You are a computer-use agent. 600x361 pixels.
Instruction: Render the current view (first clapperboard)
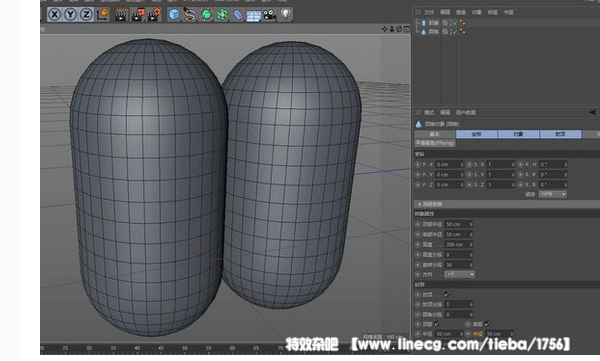tap(121, 15)
